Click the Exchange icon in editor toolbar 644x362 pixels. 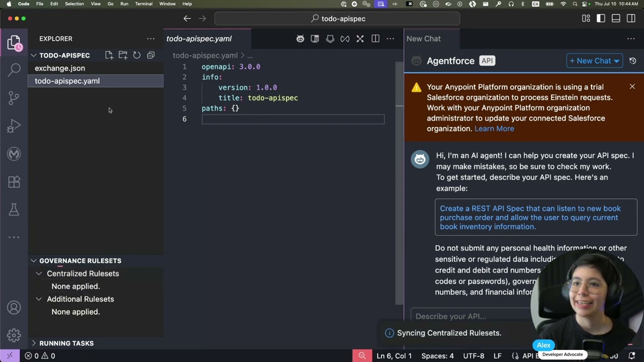pyautogui.click(x=345, y=39)
